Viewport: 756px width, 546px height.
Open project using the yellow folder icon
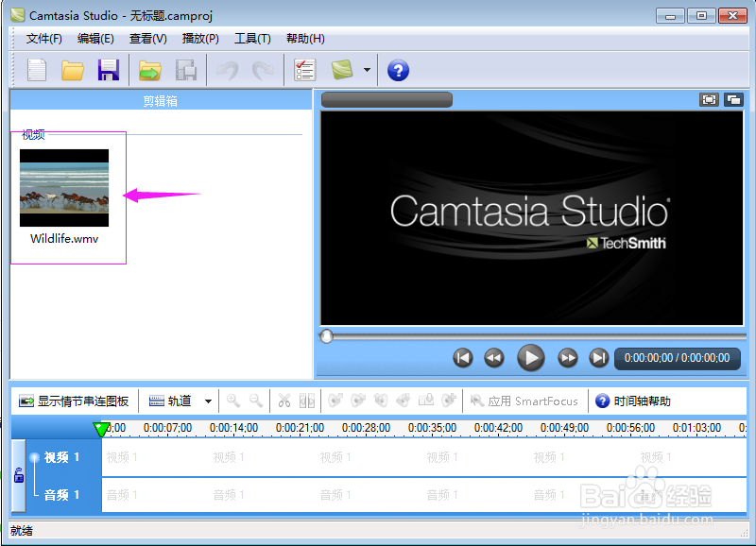pos(73,70)
